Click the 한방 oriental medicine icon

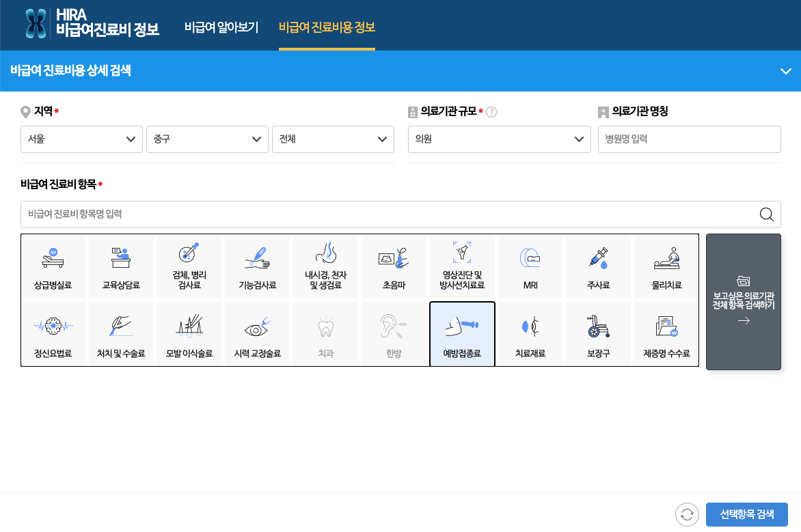[394, 333]
